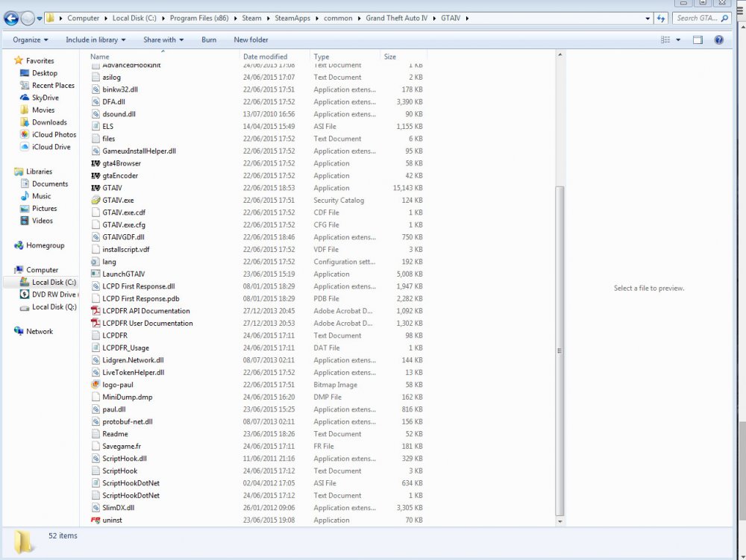Select the GTAIV.exe security catalog icon

click(x=95, y=200)
